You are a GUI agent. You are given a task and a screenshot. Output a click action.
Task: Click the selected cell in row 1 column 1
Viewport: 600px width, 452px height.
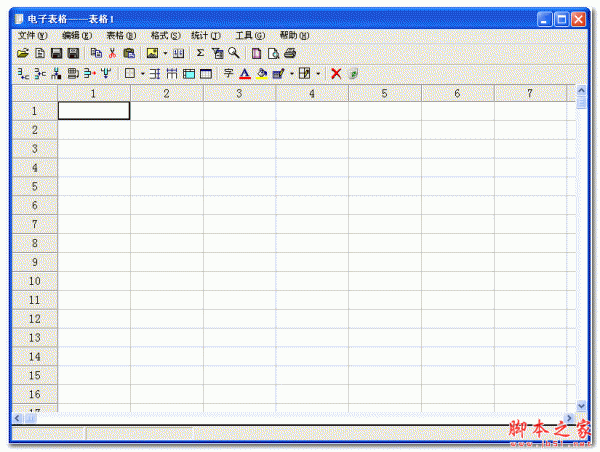point(94,111)
